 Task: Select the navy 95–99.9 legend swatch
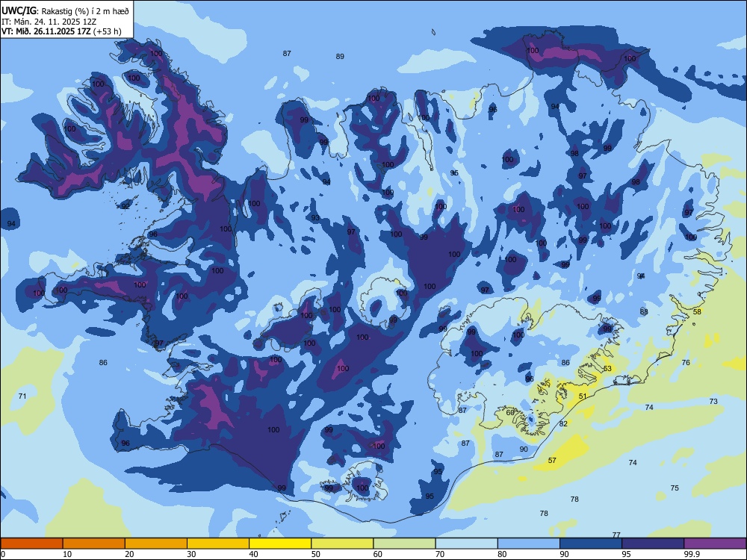[x=653, y=544]
